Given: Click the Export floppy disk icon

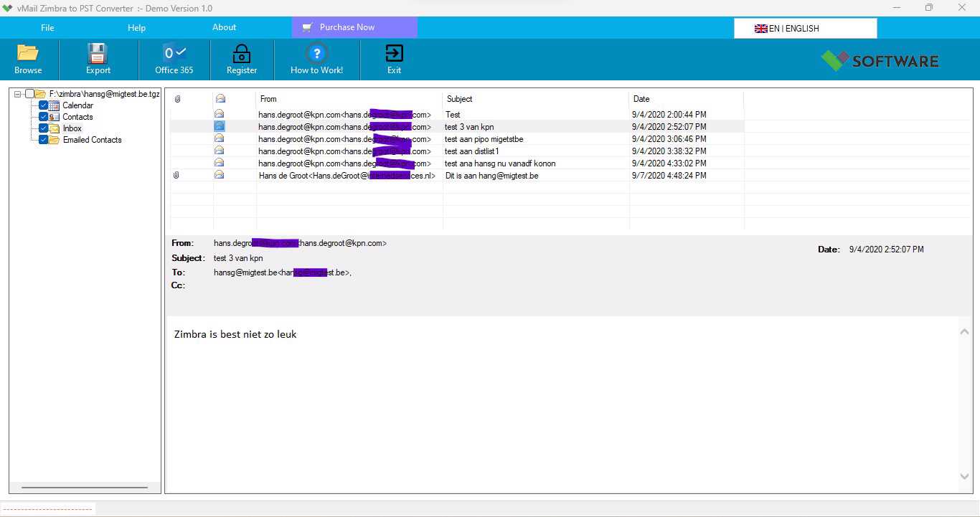Looking at the screenshot, I should coord(98,53).
